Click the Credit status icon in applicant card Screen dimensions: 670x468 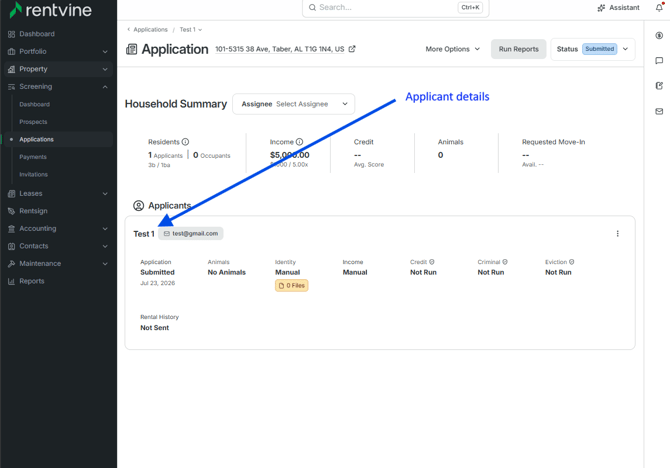click(432, 262)
